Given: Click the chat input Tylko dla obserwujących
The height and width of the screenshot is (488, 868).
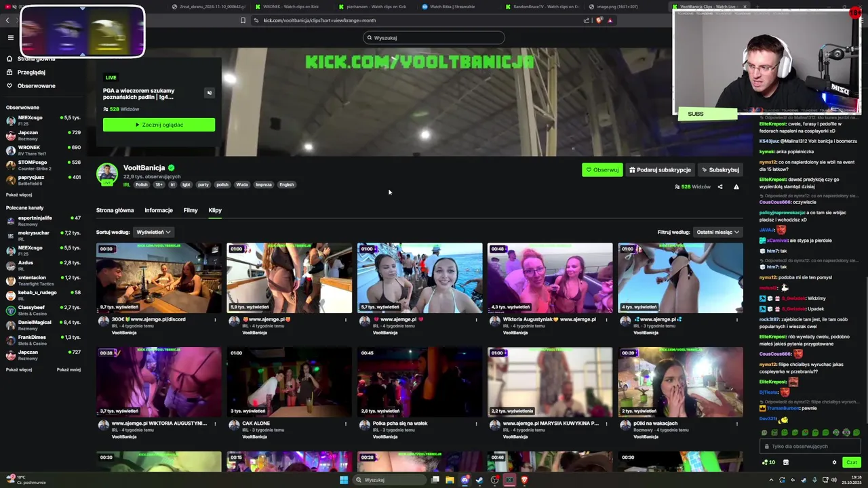Looking at the screenshot, I should (x=810, y=447).
